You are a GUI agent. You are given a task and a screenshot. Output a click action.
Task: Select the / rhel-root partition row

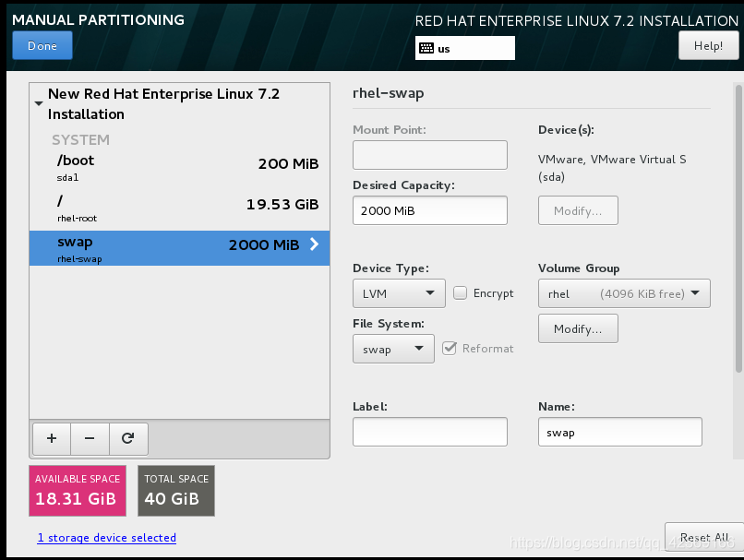pyautogui.click(x=179, y=209)
